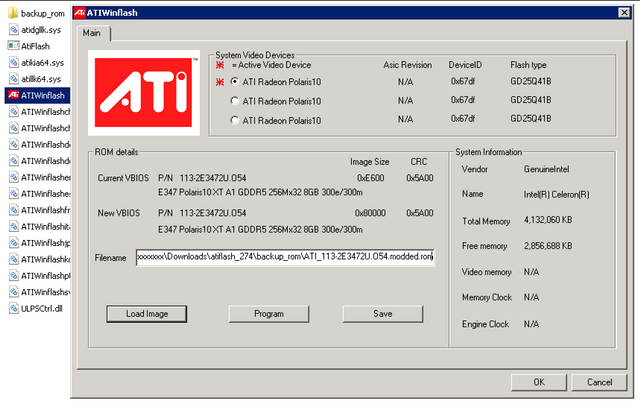
Task: Click the Vendor label
Action: [x=475, y=169]
